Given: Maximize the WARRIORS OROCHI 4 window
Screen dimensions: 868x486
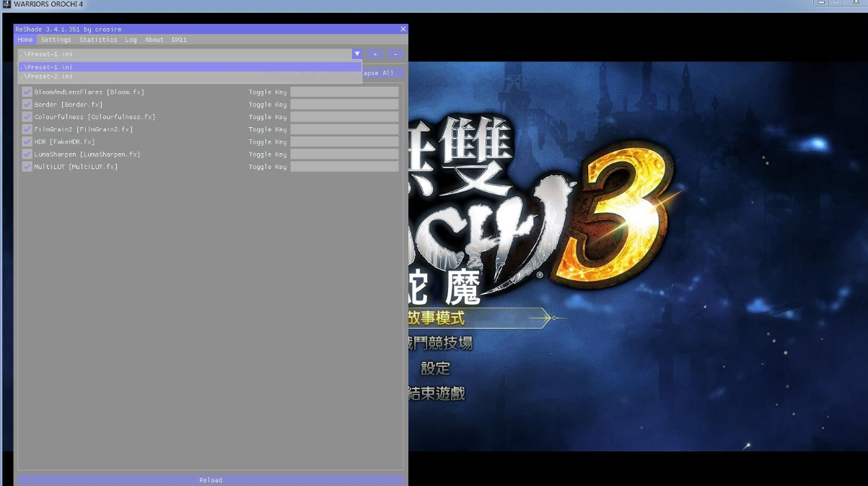Looking at the screenshot, I should 836,3.
